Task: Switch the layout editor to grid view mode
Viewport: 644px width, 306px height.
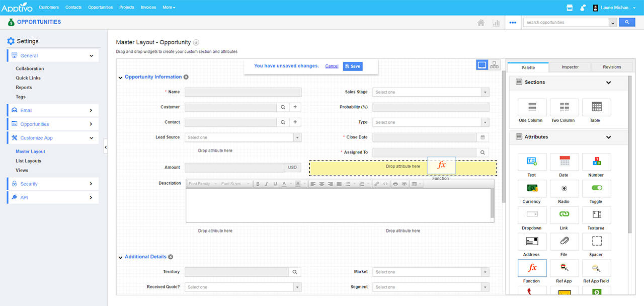Action: pos(494,64)
